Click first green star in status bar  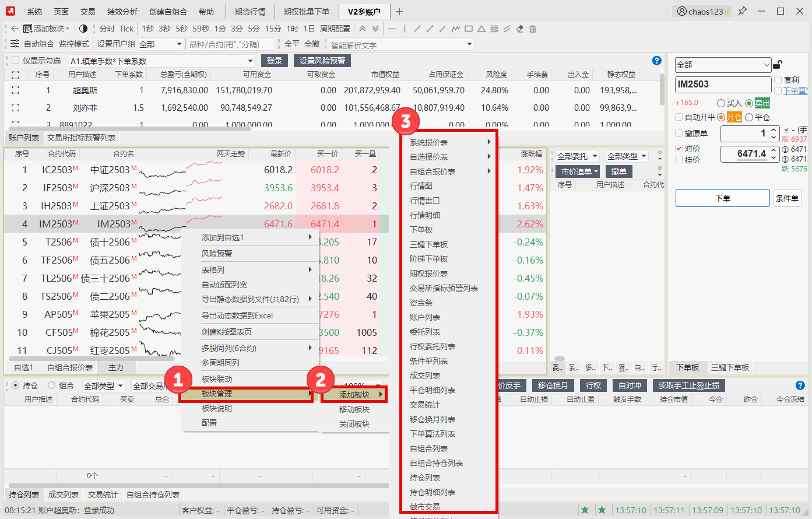coord(585,510)
